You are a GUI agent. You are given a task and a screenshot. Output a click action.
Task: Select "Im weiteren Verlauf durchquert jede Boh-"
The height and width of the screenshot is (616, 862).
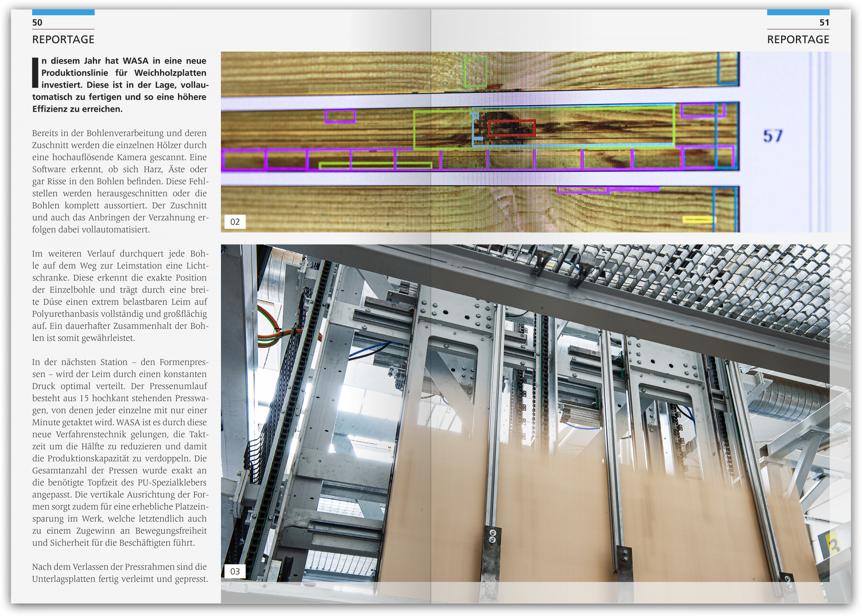(120, 254)
